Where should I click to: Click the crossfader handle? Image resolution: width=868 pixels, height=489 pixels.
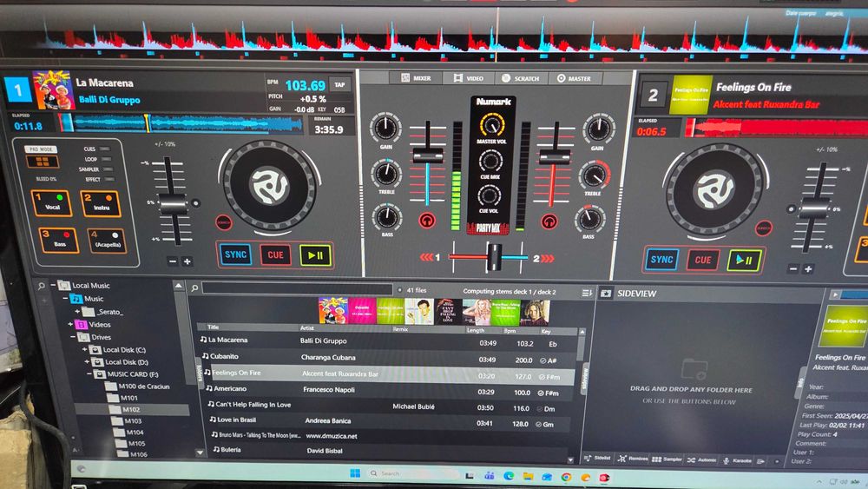494,257
